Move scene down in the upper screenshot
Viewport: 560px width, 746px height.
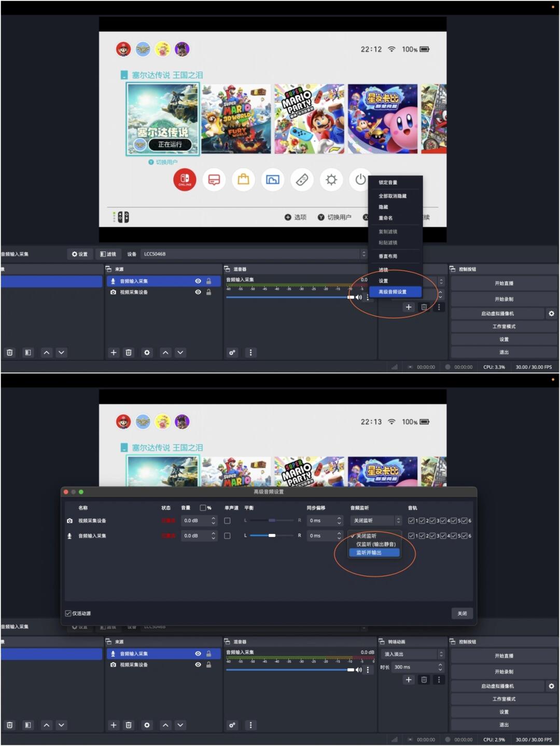click(x=62, y=353)
